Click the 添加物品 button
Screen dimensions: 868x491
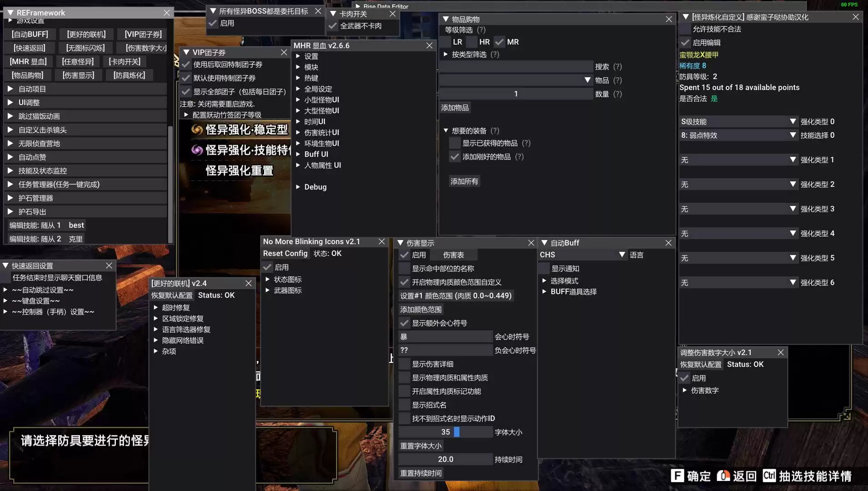point(454,108)
